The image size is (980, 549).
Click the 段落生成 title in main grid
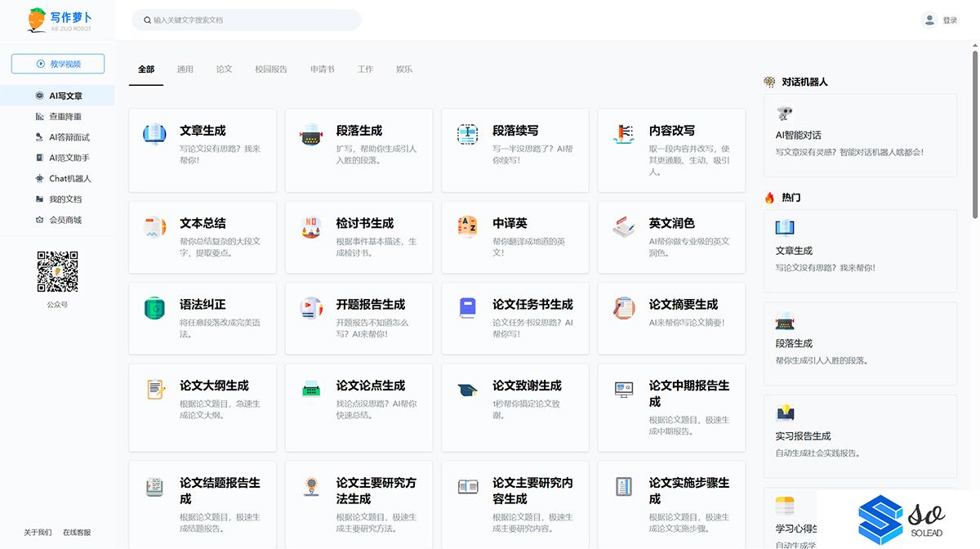pos(359,131)
